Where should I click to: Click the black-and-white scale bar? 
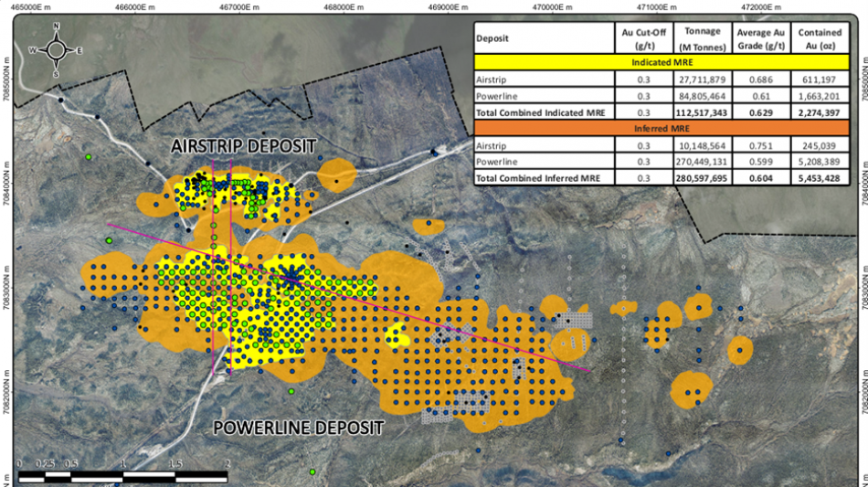(x=123, y=476)
